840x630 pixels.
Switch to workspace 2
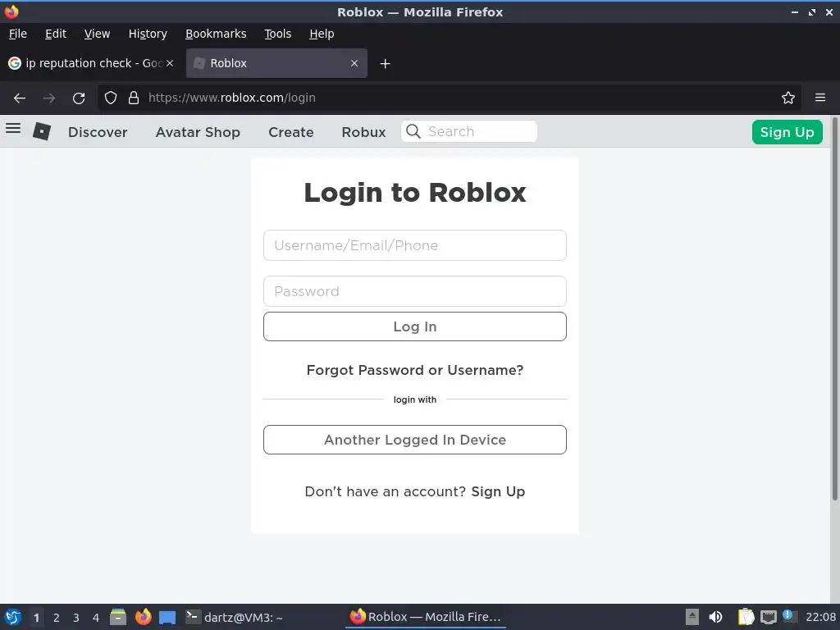point(57,618)
